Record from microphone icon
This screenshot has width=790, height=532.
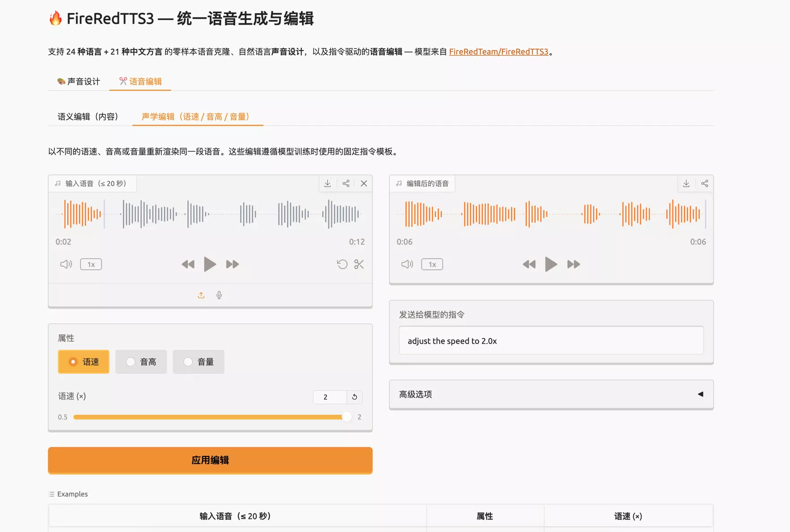click(219, 295)
